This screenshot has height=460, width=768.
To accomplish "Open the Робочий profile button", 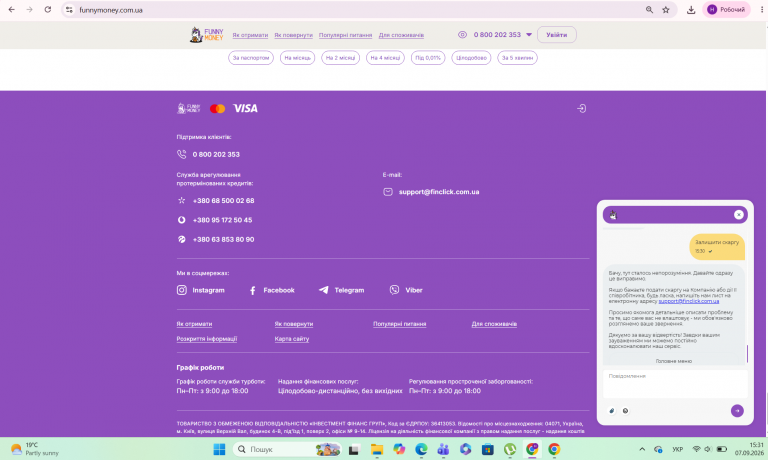I will coord(726,10).
